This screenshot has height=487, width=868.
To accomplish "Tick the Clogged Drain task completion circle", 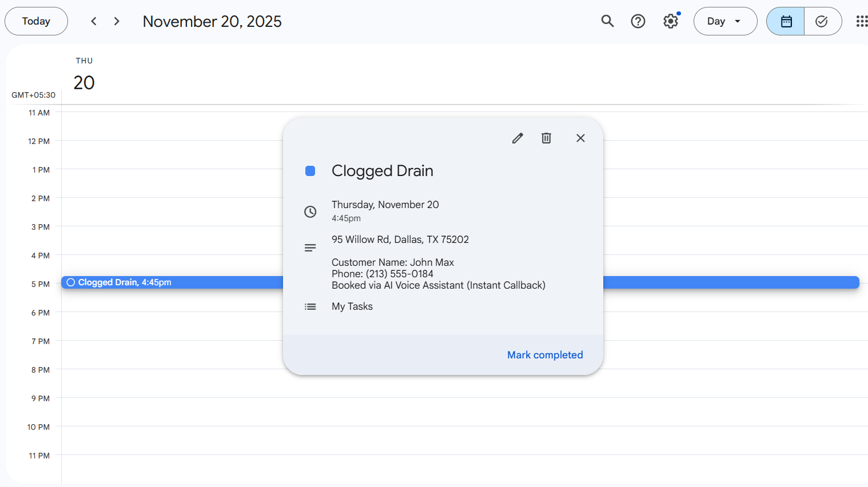I will 71,282.
